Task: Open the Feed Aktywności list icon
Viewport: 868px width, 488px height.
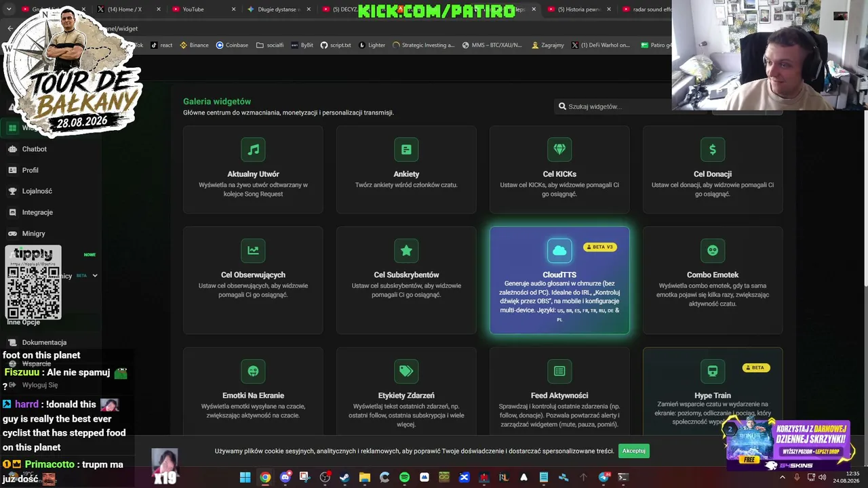Action: (559, 371)
